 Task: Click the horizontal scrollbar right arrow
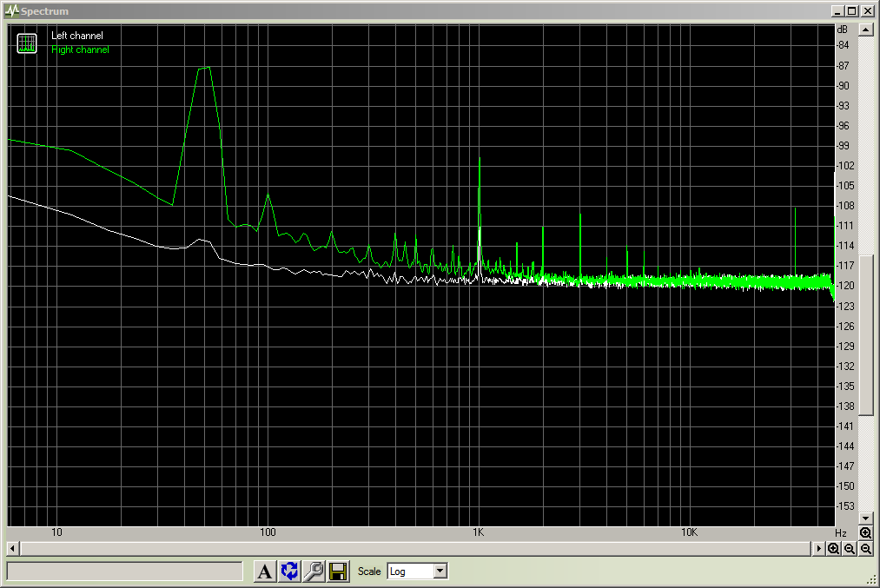[x=818, y=549]
